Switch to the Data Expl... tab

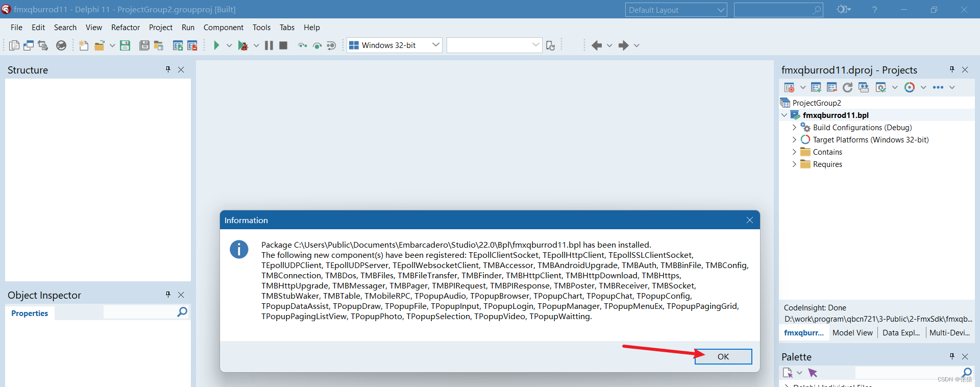tap(901, 333)
